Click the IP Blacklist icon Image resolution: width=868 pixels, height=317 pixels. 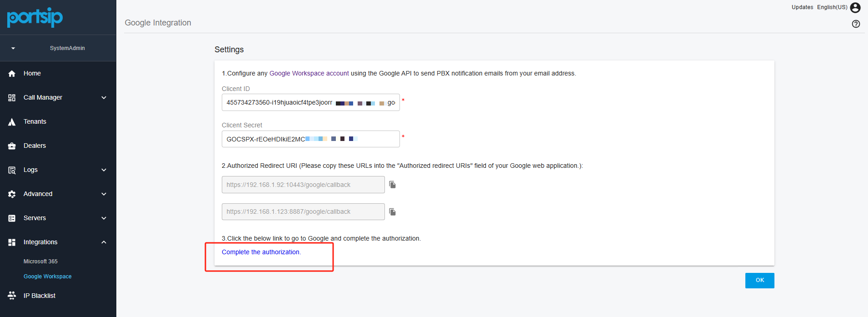click(12, 296)
